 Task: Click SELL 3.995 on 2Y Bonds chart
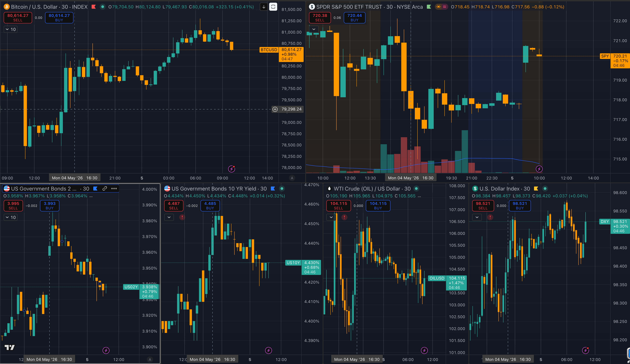click(x=13, y=206)
